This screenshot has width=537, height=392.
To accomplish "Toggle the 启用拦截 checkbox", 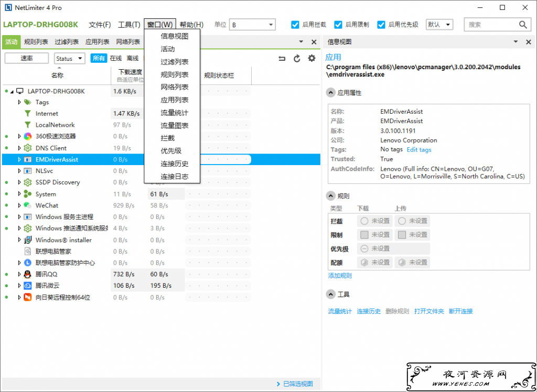I will click(x=295, y=25).
